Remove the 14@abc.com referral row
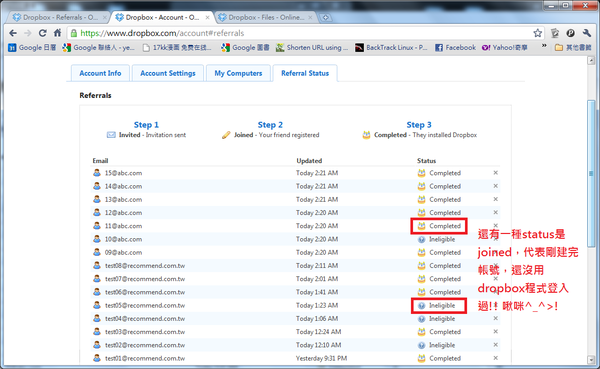Image resolution: width=600 pixels, height=369 pixels. (x=496, y=186)
